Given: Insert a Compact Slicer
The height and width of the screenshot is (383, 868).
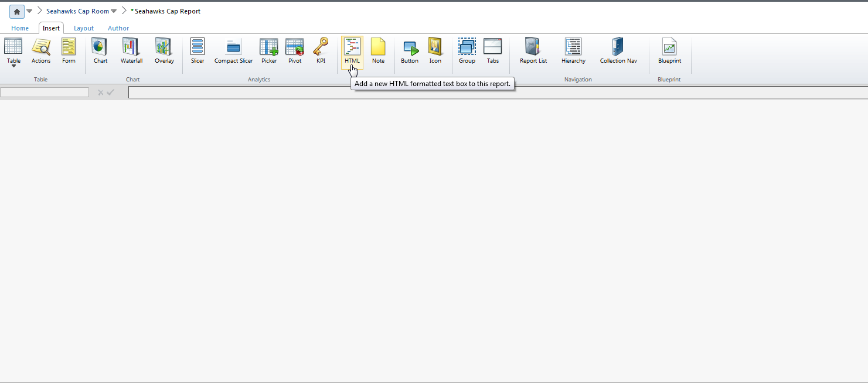Looking at the screenshot, I should tap(233, 52).
